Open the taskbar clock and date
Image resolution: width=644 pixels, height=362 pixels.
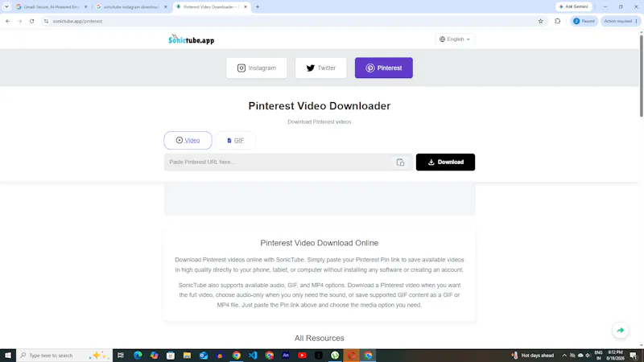point(615,356)
